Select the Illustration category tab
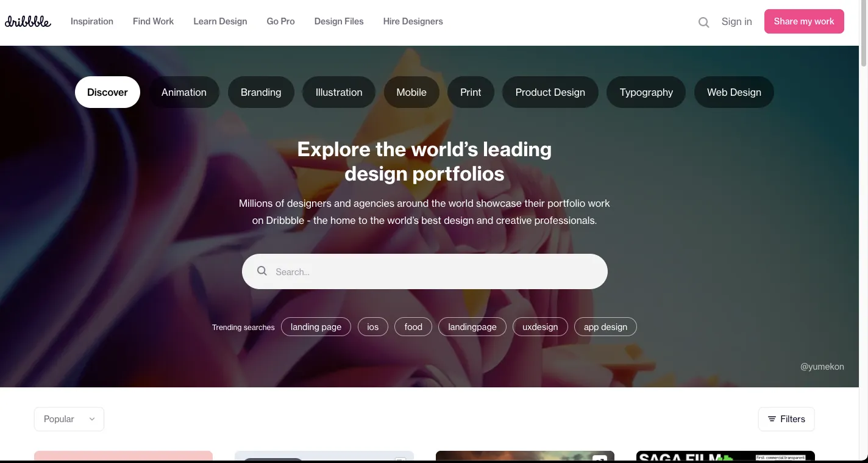This screenshot has height=463, width=868. pyautogui.click(x=339, y=92)
